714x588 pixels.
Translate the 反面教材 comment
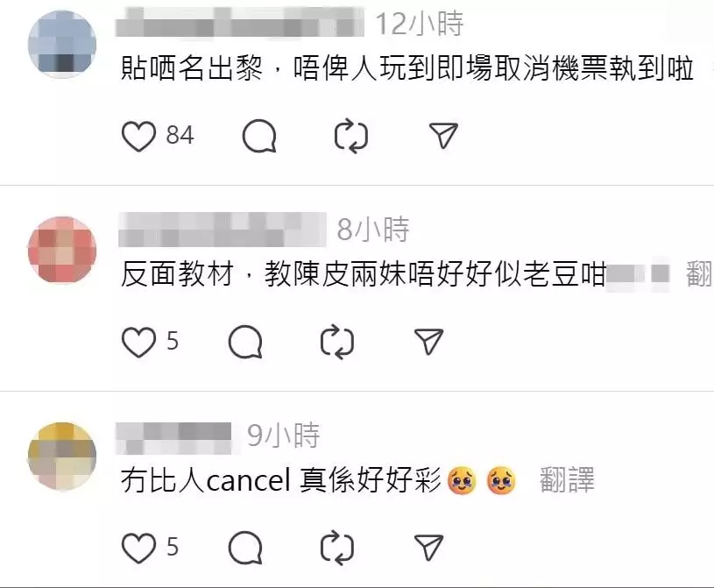pos(699,274)
